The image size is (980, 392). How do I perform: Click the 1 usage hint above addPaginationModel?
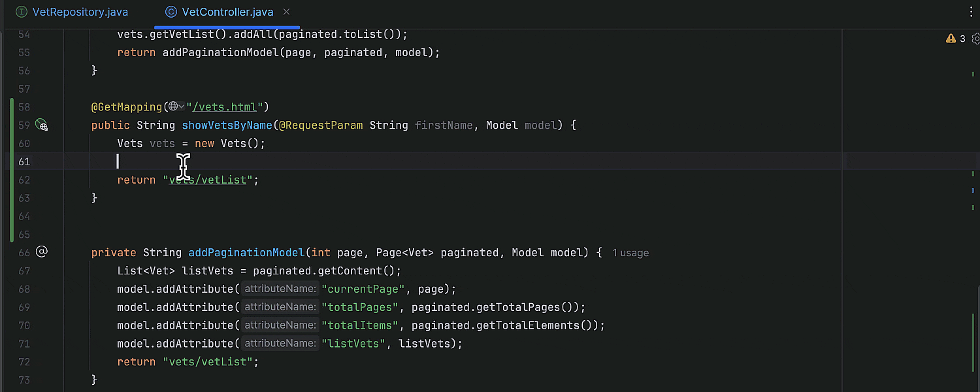[630, 252]
